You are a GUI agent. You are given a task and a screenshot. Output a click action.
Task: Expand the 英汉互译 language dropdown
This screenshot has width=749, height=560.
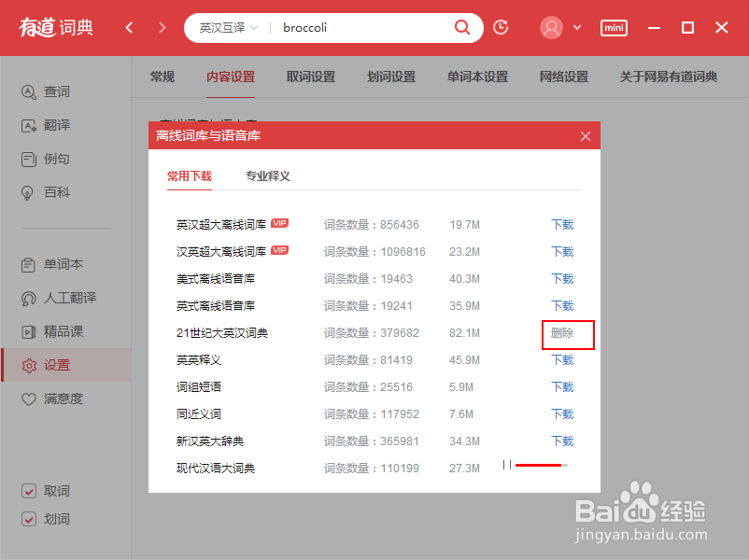tap(228, 28)
